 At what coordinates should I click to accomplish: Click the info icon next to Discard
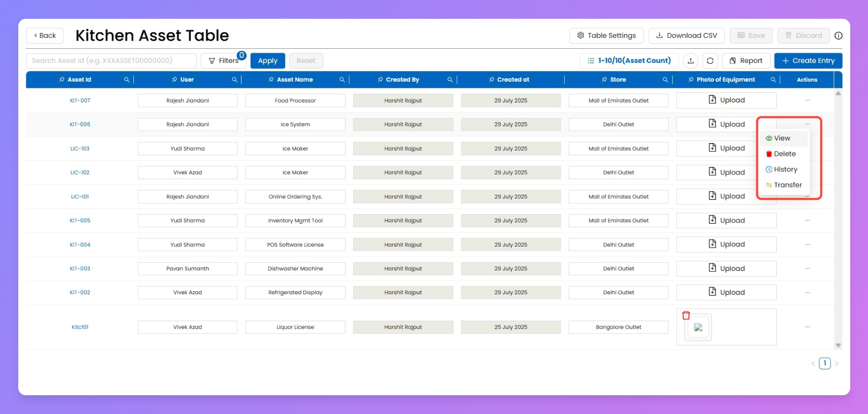pos(838,36)
